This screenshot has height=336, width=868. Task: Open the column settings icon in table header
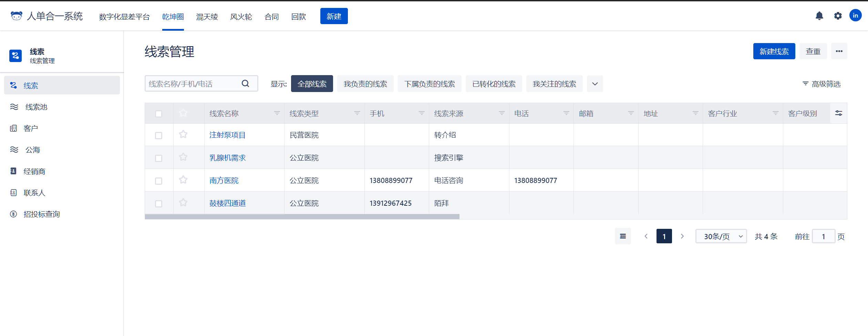(x=839, y=113)
